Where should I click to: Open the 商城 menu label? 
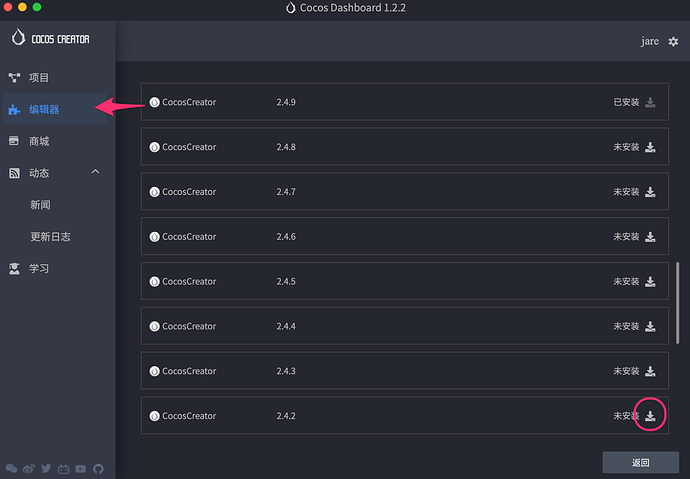pos(39,141)
